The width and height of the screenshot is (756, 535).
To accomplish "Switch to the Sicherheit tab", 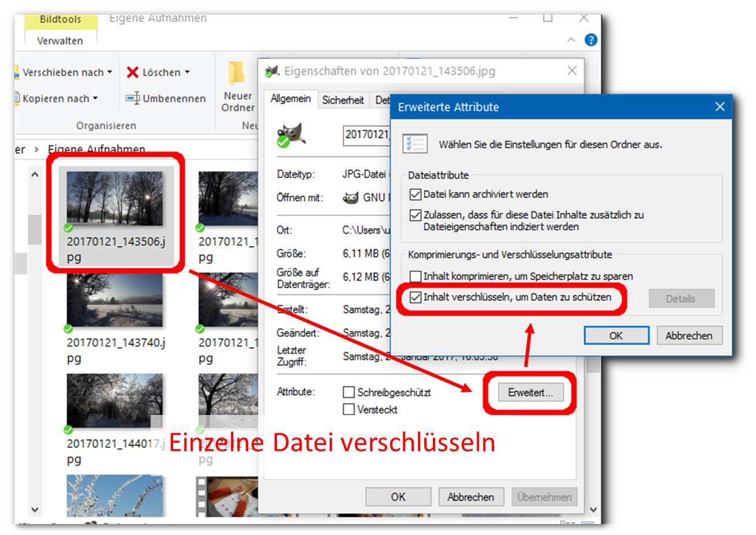I will (343, 100).
